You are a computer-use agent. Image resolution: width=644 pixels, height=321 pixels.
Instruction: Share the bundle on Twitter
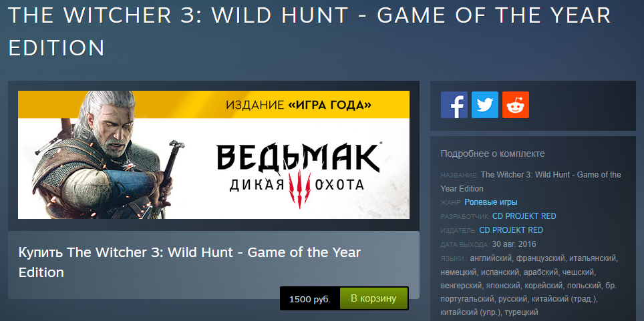(484, 105)
